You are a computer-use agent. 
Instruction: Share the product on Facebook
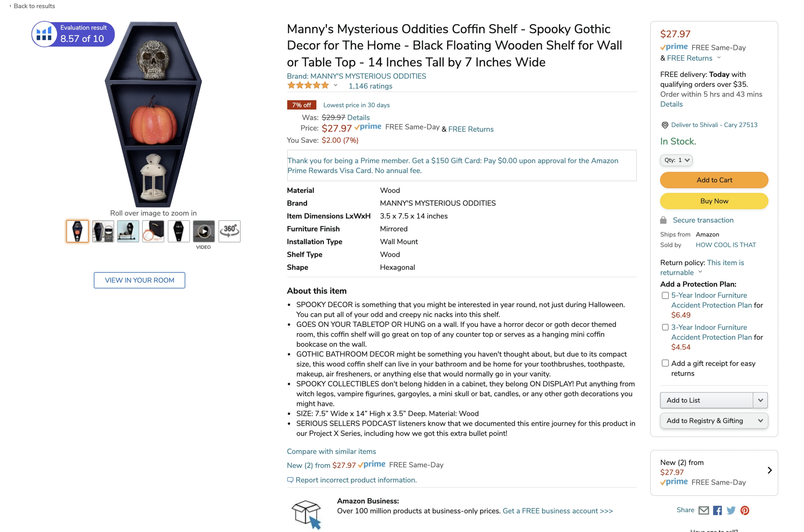click(x=717, y=510)
